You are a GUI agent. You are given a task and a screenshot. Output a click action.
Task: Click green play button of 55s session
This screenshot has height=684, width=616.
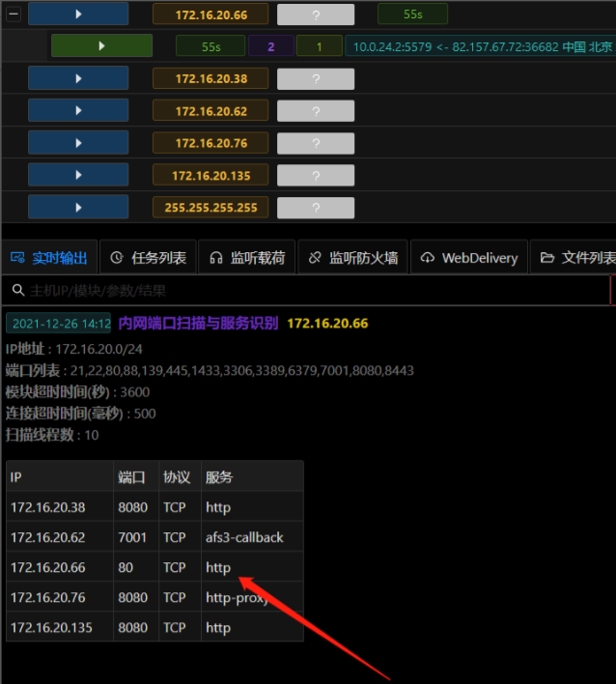(x=101, y=45)
